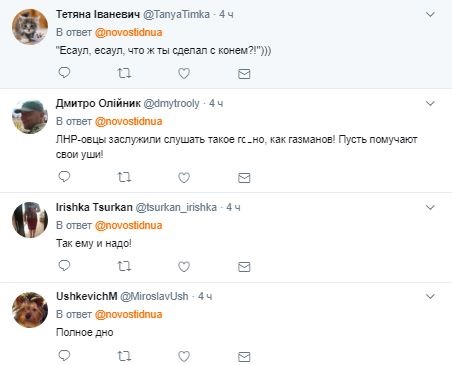Open UshkevichM's dog avatar

pos(30,310)
